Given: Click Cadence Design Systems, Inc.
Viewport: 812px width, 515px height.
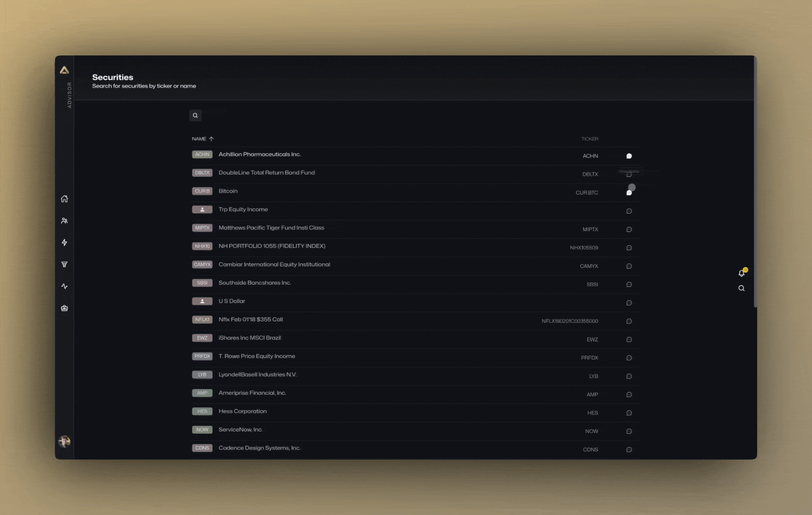Looking at the screenshot, I should tap(260, 448).
